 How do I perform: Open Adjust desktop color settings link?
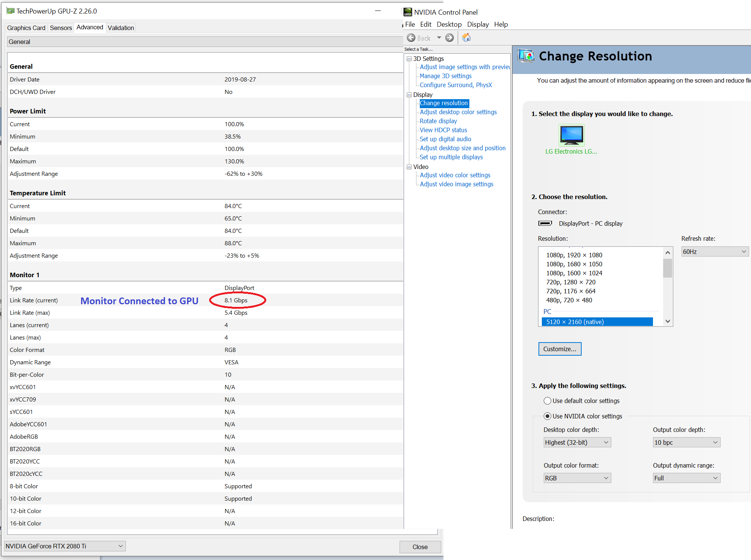(458, 112)
